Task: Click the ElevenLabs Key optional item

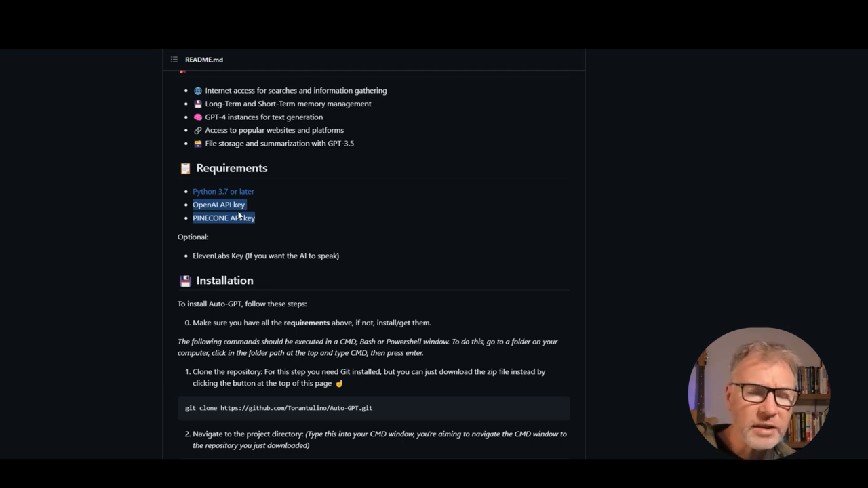Action: coord(266,256)
